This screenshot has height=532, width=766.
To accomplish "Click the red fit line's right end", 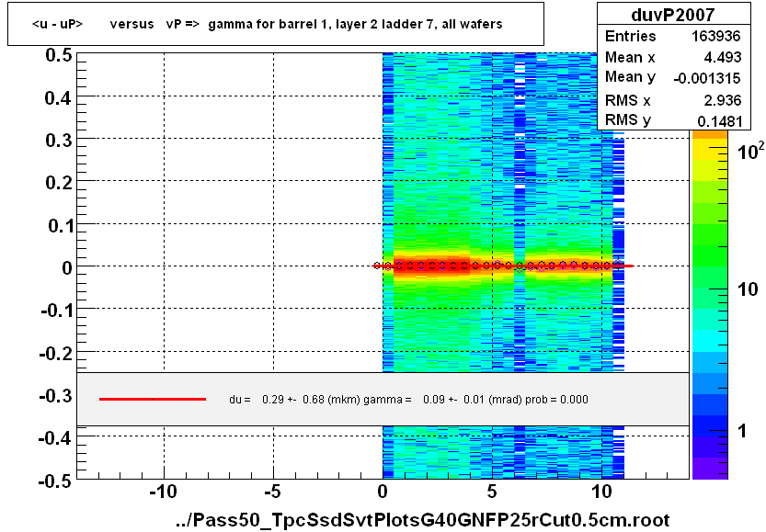I will coord(631,266).
